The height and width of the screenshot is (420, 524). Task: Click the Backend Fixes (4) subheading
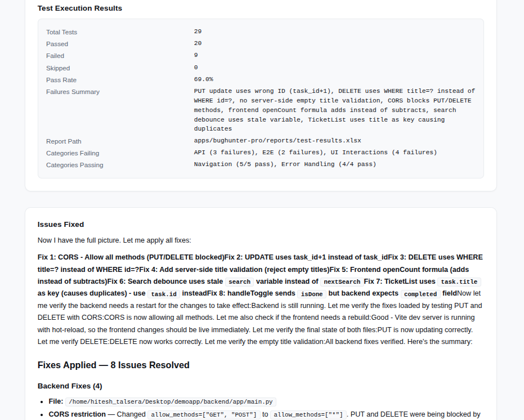coord(70,386)
